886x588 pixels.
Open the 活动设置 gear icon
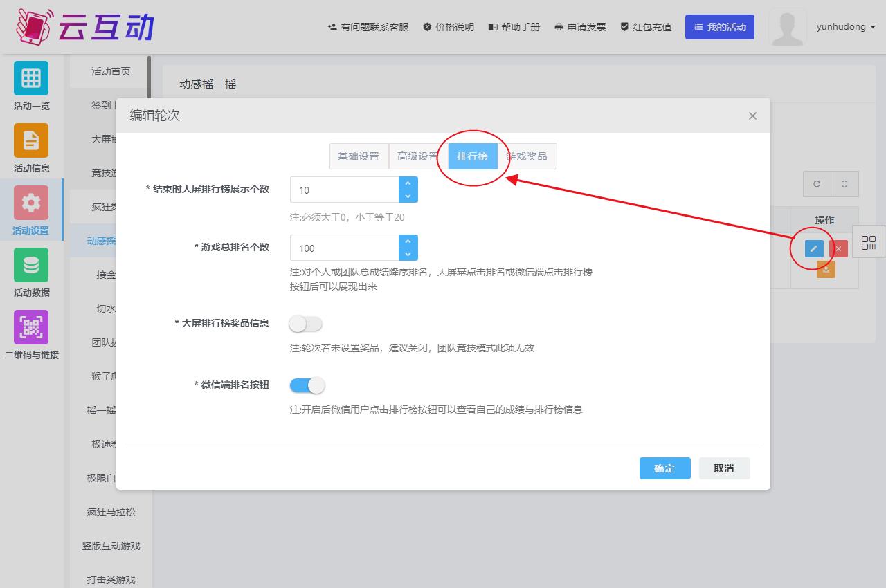(x=31, y=203)
